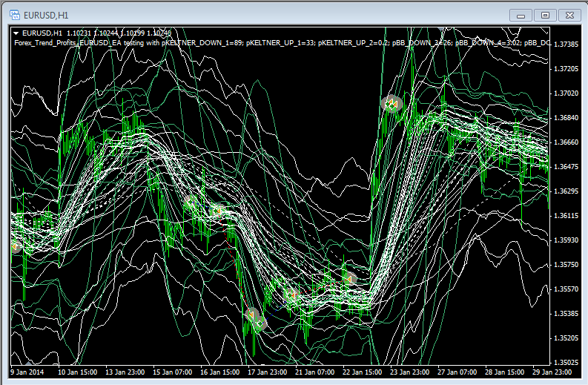Click price label 1.37385 on the scale

tap(566, 45)
